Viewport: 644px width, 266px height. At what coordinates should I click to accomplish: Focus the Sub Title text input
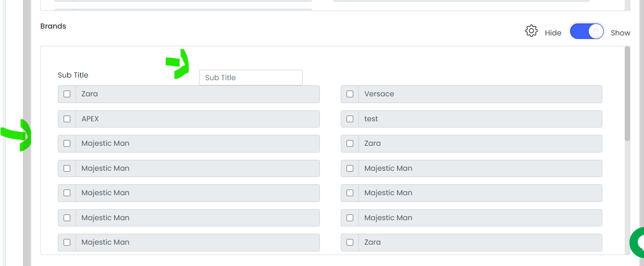251,78
